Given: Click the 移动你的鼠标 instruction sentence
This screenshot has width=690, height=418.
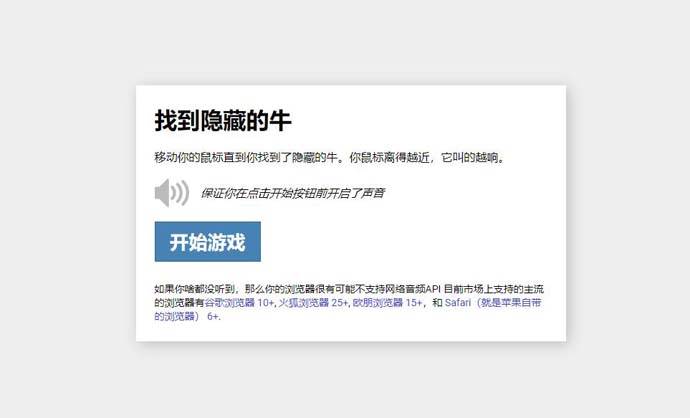Looking at the screenshot, I should click(329, 157).
